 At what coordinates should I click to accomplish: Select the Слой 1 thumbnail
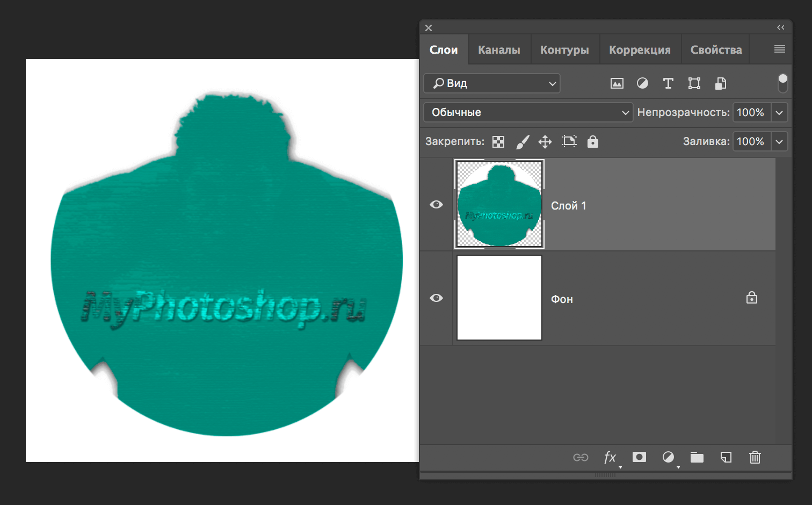(499, 205)
